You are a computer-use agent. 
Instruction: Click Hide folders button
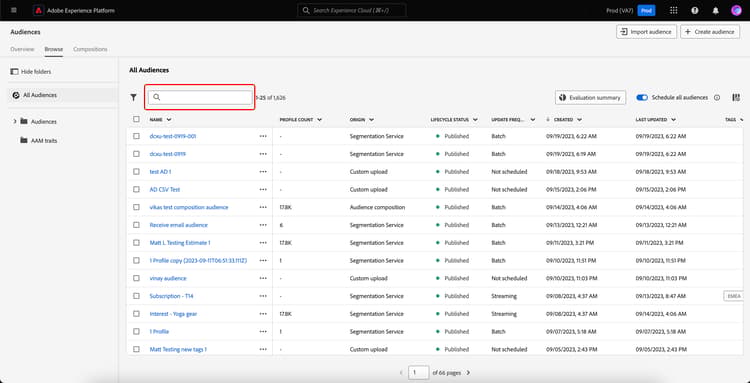click(30, 72)
